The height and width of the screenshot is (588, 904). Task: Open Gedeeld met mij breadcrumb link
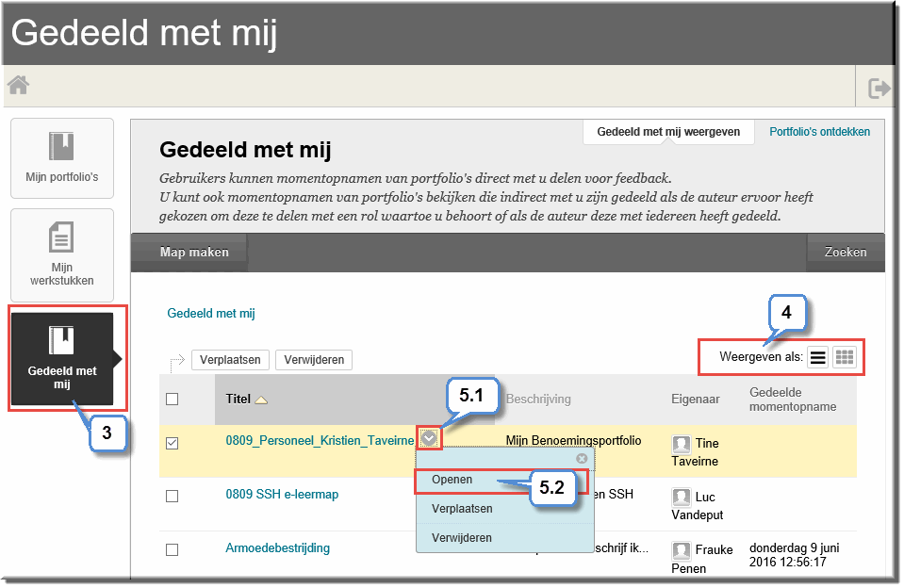(211, 313)
